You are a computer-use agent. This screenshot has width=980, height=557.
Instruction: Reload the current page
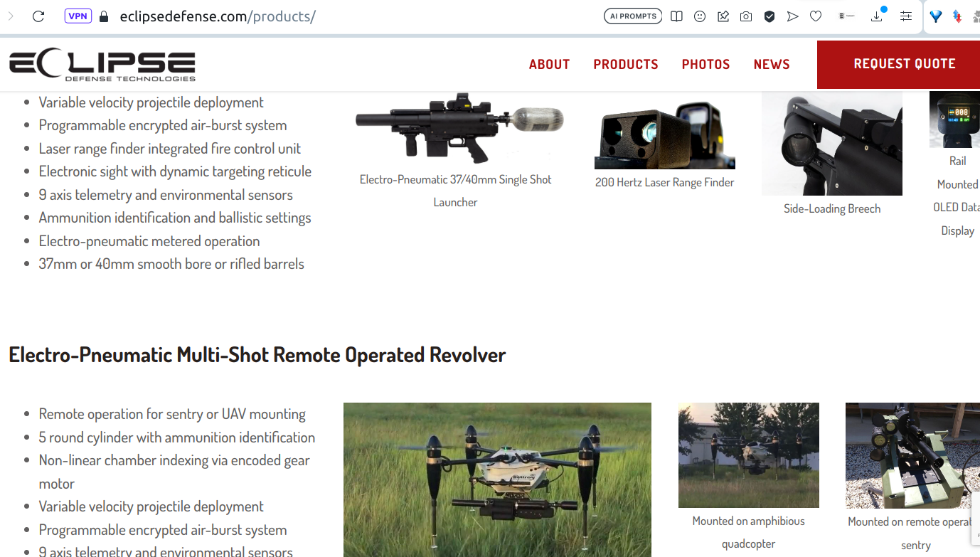pyautogui.click(x=38, y=16)
